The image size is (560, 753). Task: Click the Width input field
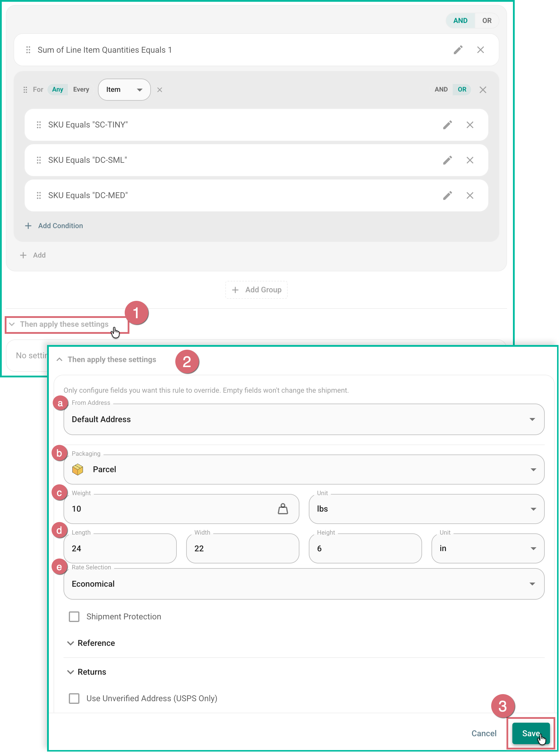[243, 548]
